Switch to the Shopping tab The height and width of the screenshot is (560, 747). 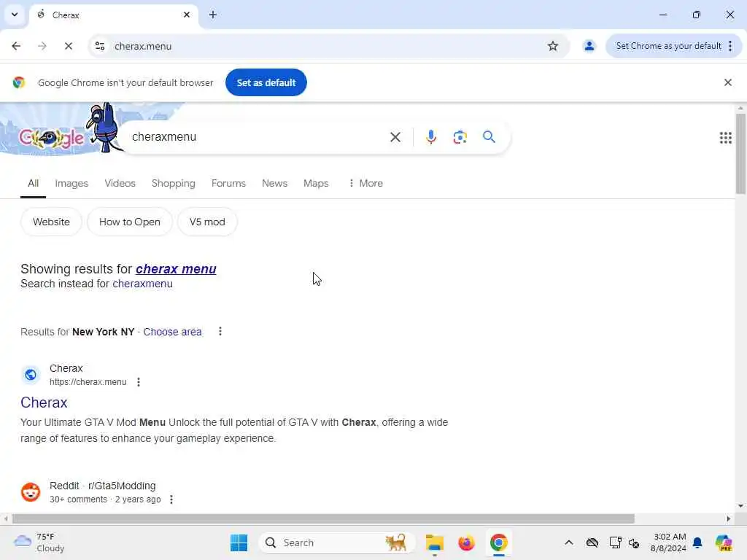[174, 183]
